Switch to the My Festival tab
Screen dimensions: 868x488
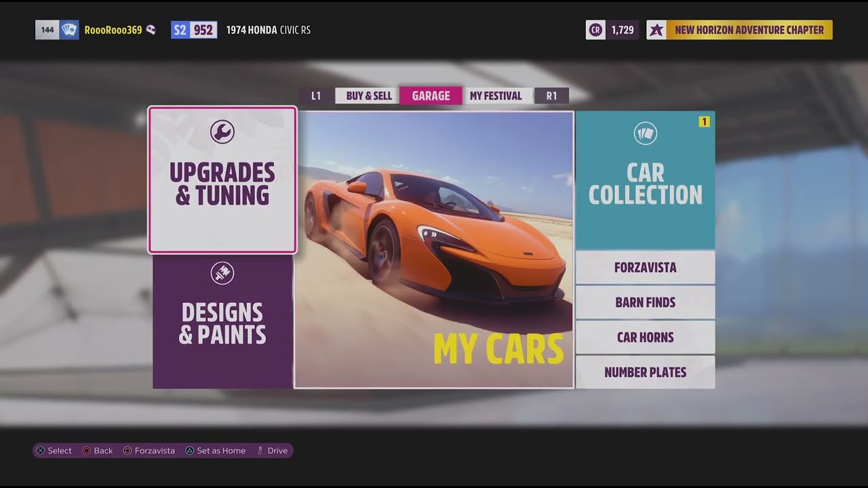tap(496, 96)
